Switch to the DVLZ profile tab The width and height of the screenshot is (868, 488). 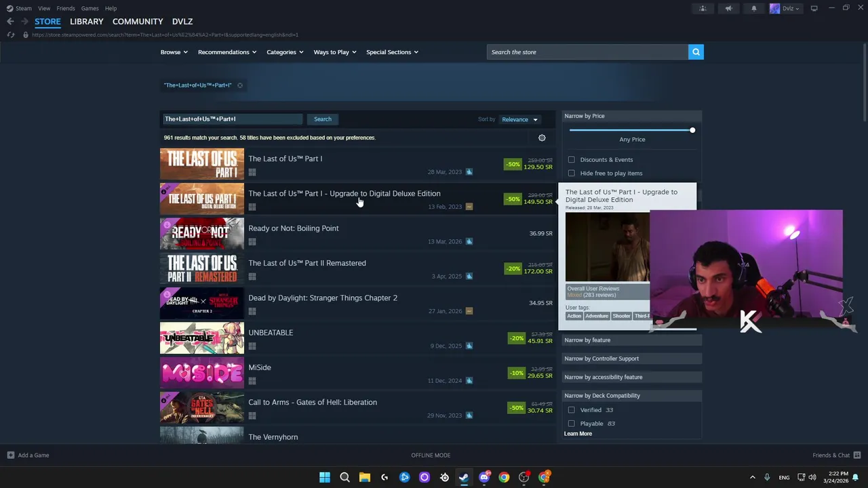tap(182, 22)
